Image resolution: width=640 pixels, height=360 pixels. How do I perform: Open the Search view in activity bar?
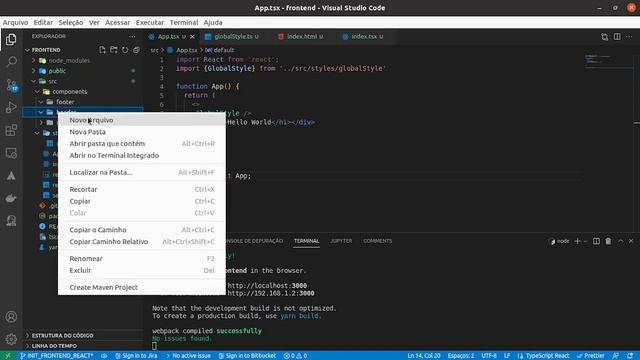coord(11,62)
